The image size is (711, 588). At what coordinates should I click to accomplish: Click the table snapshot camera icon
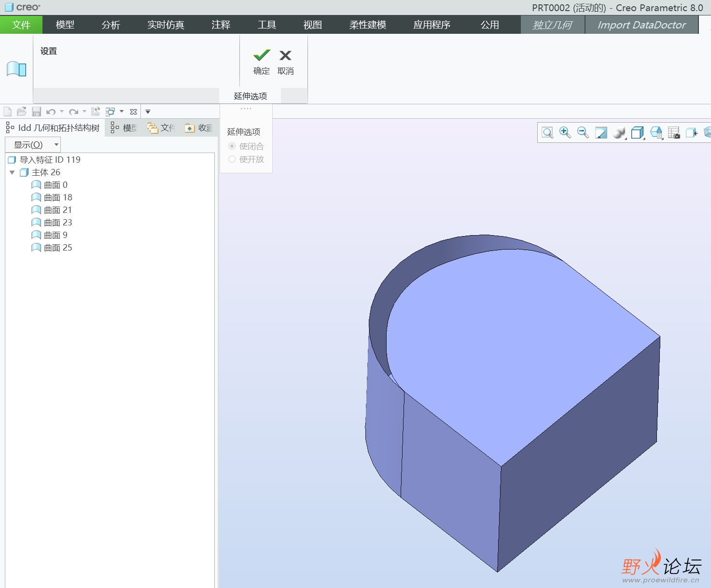coord(674,133)
